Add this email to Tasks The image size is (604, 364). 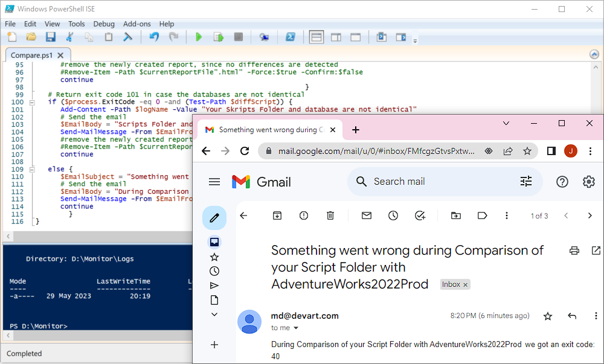420,216
